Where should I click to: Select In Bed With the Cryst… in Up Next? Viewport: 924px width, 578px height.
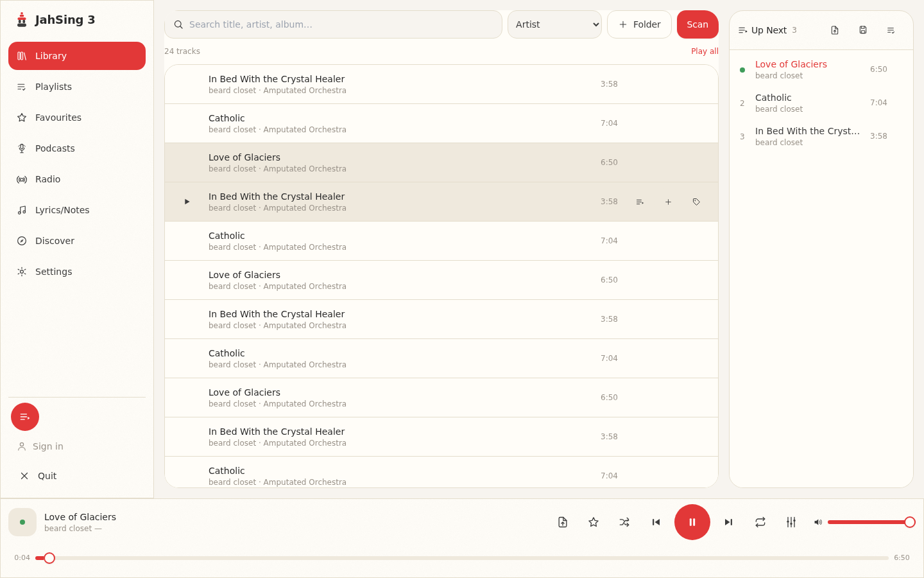click(821, 136)
